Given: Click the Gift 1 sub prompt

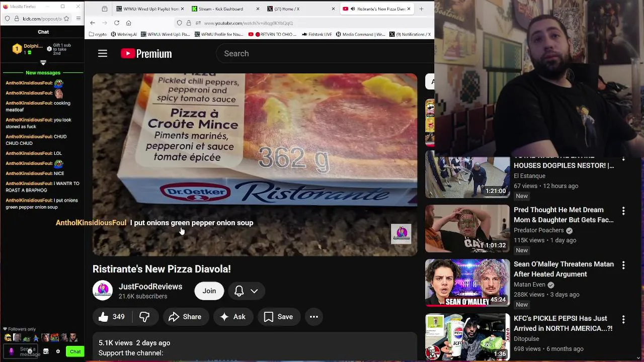Looking at the screenshot, I should tap(58, 49).
